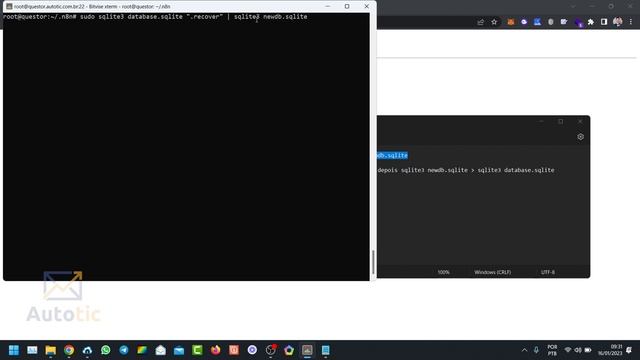Close the Notepad window
640x360 pixels.
pos(580,122)
